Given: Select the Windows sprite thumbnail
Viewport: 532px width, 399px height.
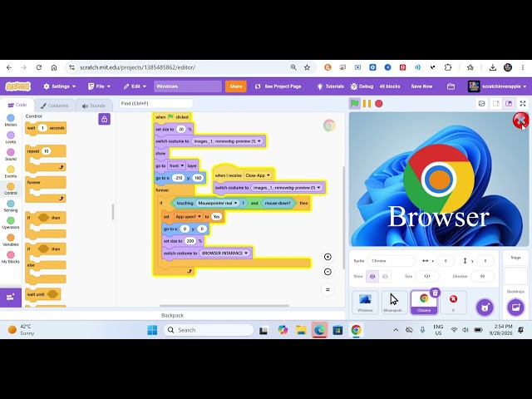Looking at the screenshot, I should coord(365,302).
